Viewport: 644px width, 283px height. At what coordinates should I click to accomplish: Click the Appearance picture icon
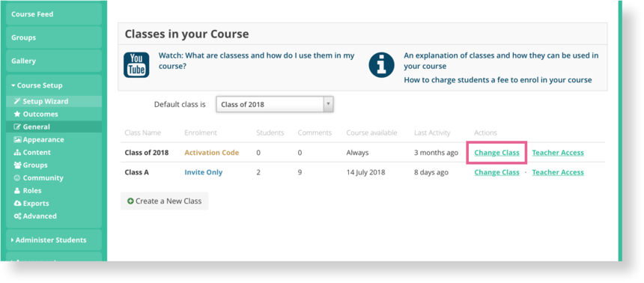[17, 140]
